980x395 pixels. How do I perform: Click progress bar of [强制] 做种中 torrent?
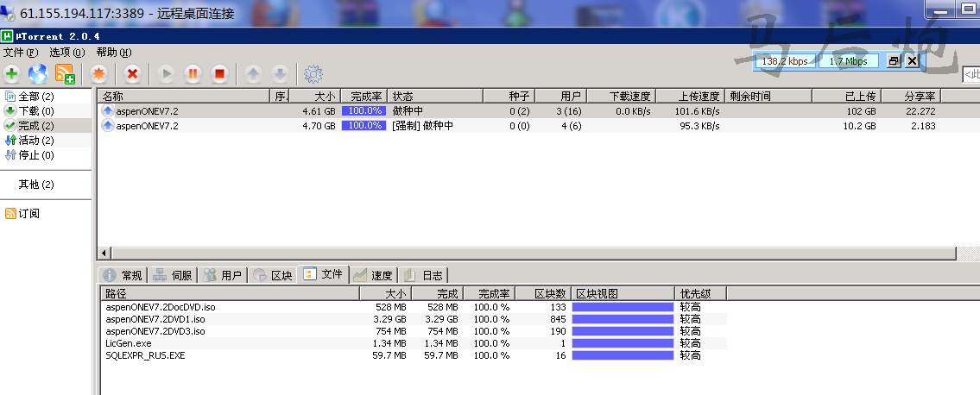(x=364, y=125)
